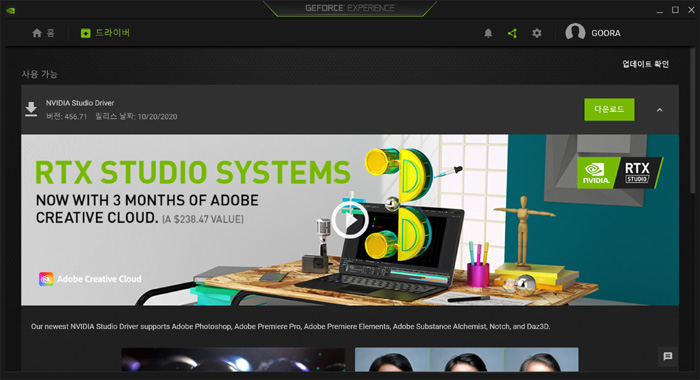Click the green share icon
This screenshot has width=700, height=380.
(512, 33)
